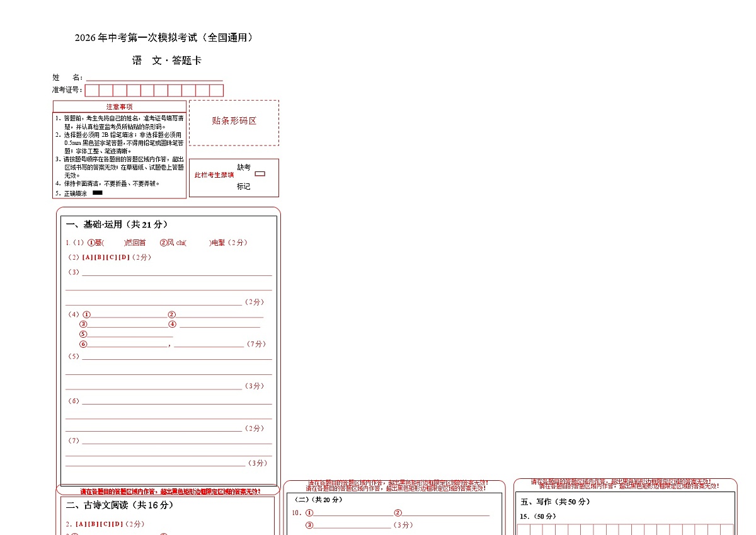Click blank ⑥ of question (4)
The image size is (756, 535).
pyautogui.click(x=127, y=346)
